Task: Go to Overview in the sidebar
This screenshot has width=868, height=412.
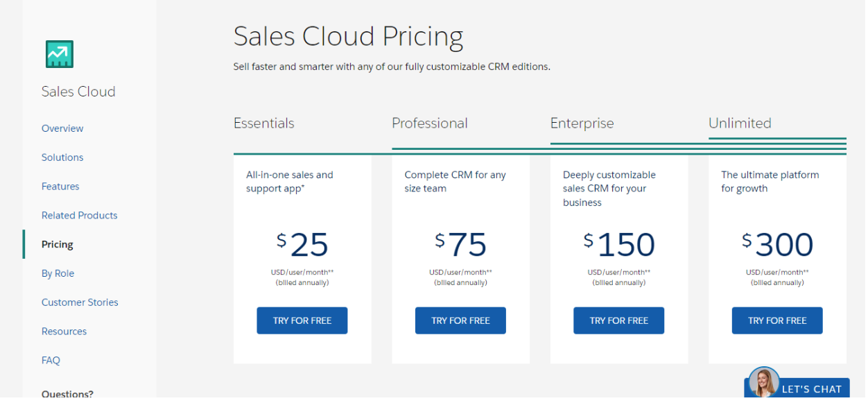Action: [x=62, y=128]
